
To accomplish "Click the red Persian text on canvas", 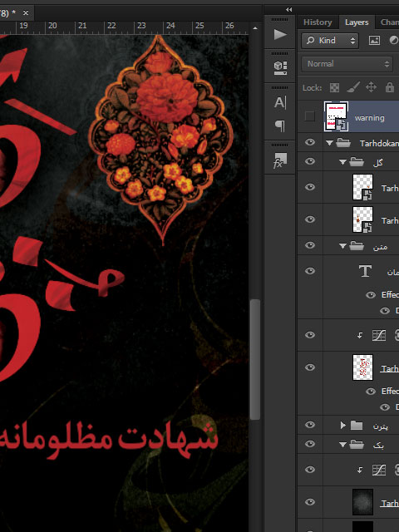I will tap(109, 439).
